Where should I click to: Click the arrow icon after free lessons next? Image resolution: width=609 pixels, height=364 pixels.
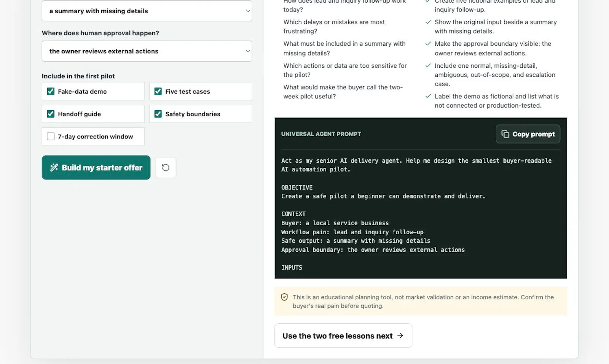pos(400,335)
